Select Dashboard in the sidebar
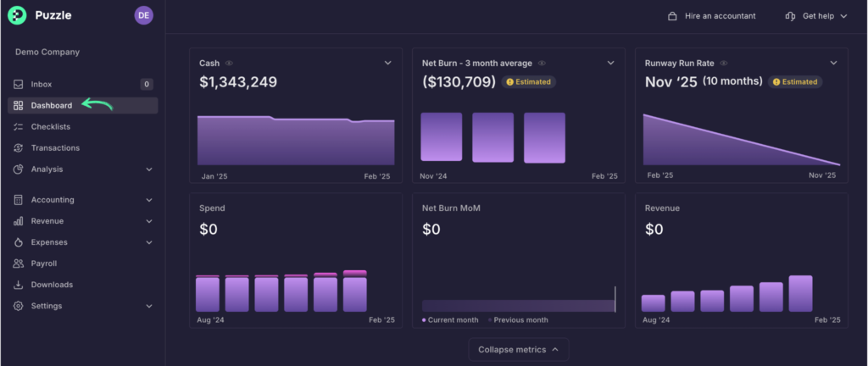The image size is (868, 366). coord(51,106)
